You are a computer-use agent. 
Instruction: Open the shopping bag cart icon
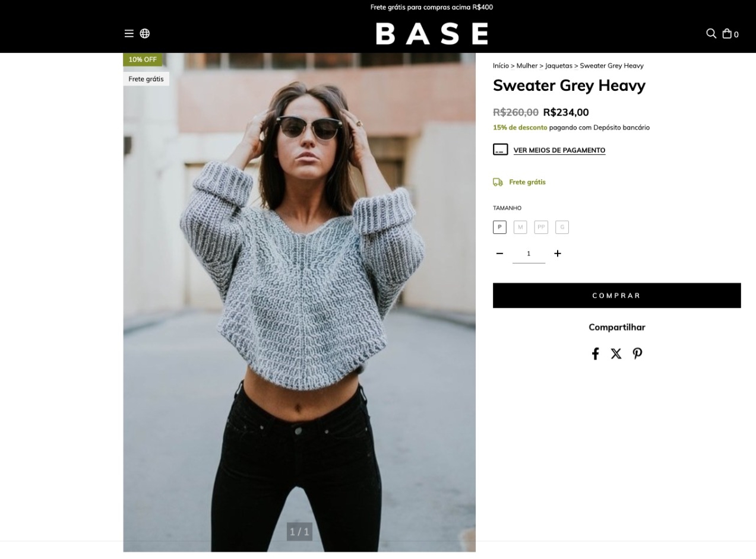[x=727, y=34]
